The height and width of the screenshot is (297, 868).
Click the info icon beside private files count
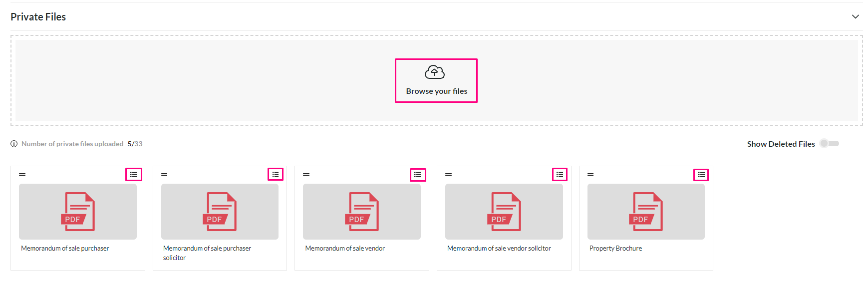[x=14, y=144]
